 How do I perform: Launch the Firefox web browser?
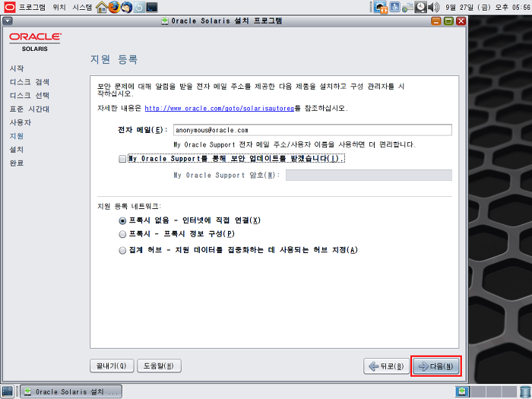click(x=114, y=7)
